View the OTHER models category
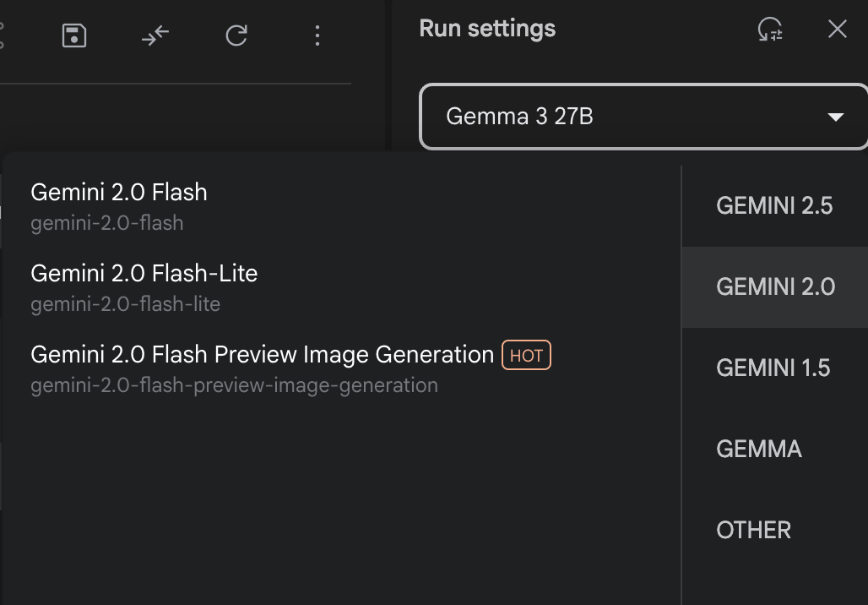The height and width of the screenshot is (605, 868). coord(775,530)
